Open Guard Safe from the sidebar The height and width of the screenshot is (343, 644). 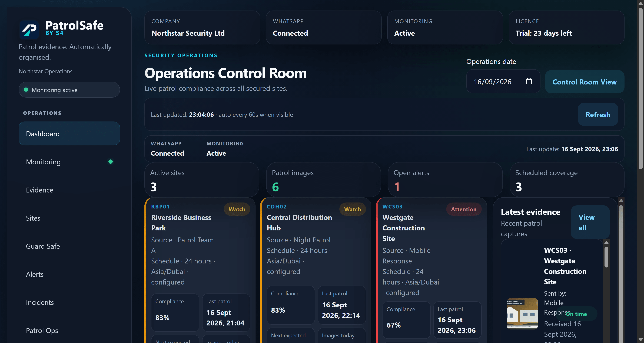69,246
